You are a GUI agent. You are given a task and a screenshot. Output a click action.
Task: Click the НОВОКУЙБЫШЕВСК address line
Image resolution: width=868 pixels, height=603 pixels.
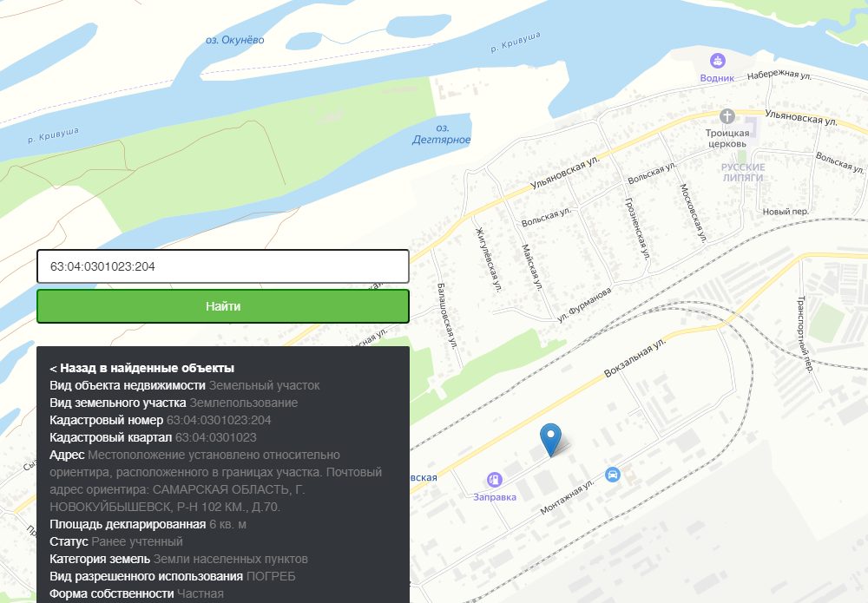[x=165, y=507]
